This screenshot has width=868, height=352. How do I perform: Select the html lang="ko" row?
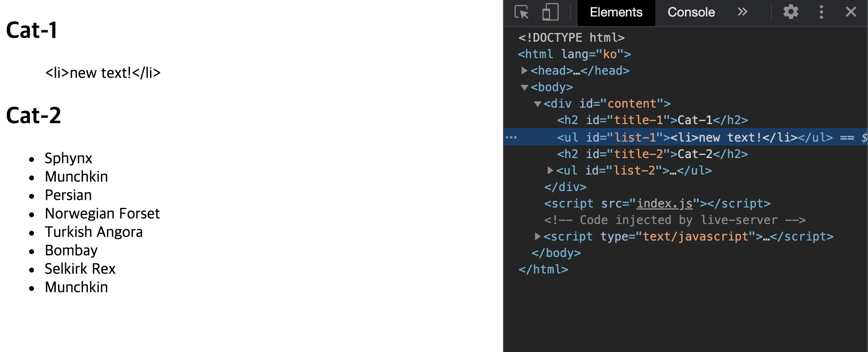pyautogui.click(x=686, y=54)
